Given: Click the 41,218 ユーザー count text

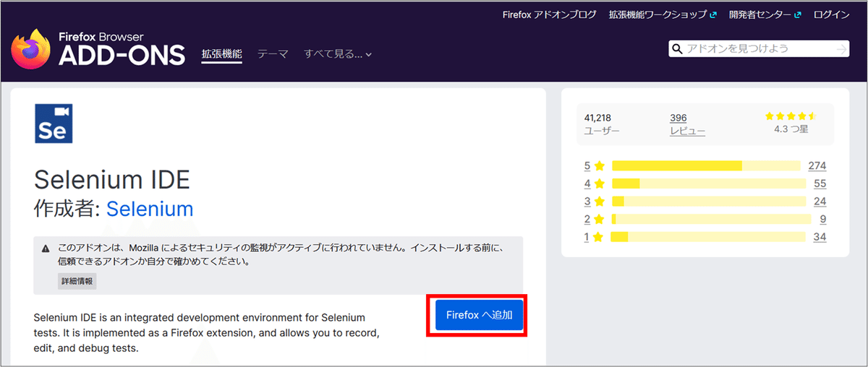Looking at the screenshot, I should click(x=602, y=124).
